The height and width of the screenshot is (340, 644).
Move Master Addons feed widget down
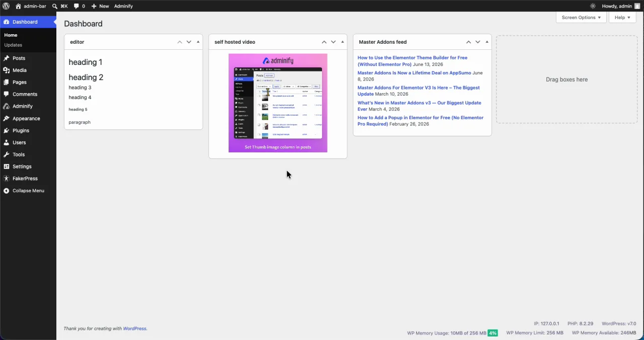click(477, 42)
